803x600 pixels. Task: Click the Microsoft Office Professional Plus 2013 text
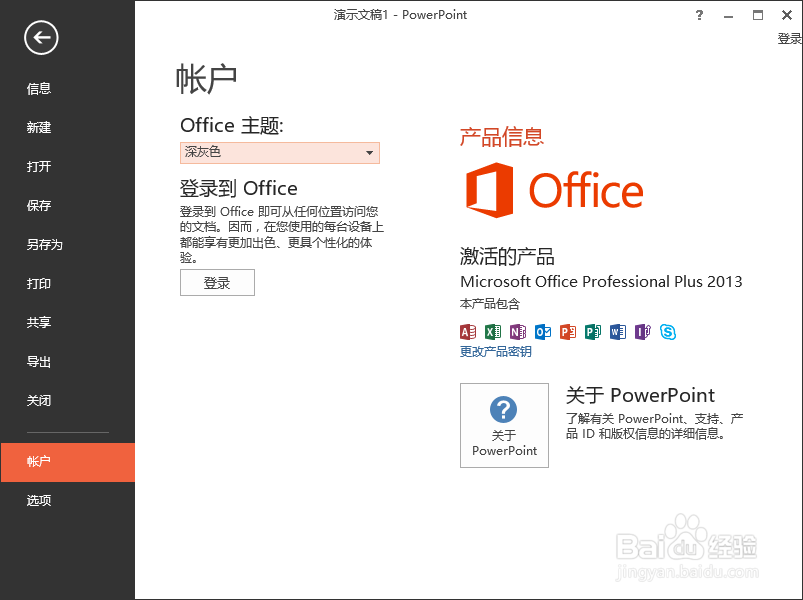coord(601,282)
